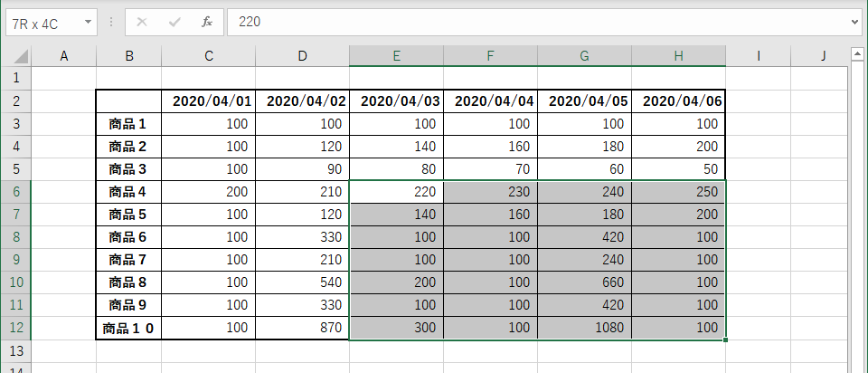Select row 12 header

click(15, 328)
